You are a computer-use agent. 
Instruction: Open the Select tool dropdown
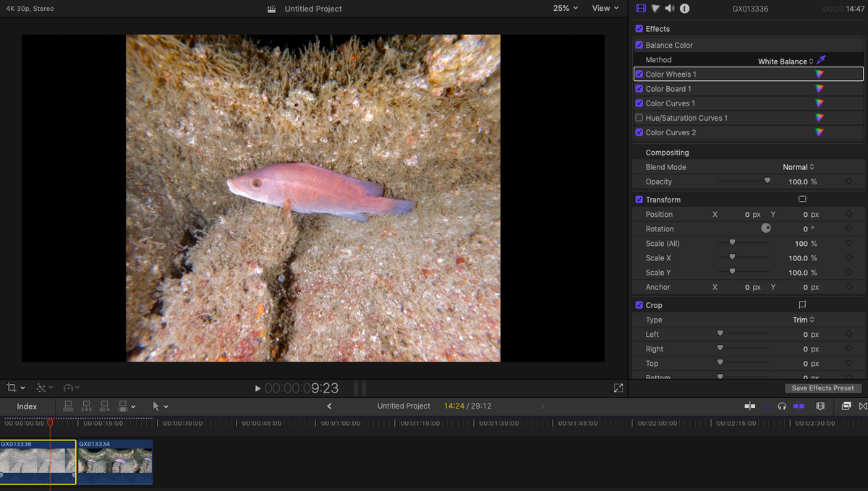click(x=160, y=406)
